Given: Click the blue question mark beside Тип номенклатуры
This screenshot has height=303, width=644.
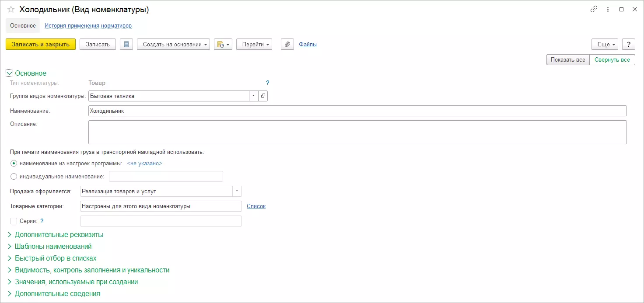Looking at the screenshot, I should (x=267, y=83).
